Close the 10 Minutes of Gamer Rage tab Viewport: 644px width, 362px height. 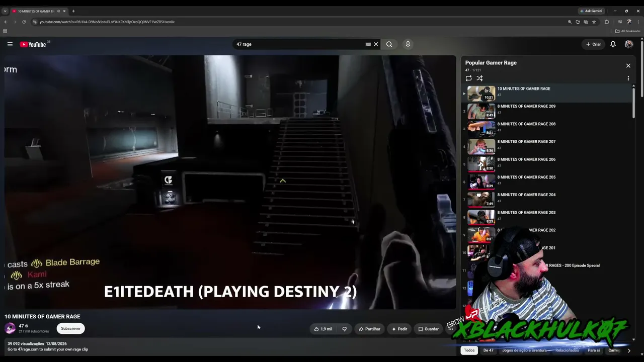[64, 11]
